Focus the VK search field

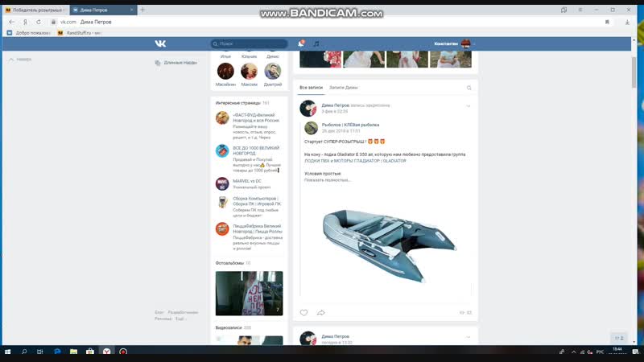[249, 43]
